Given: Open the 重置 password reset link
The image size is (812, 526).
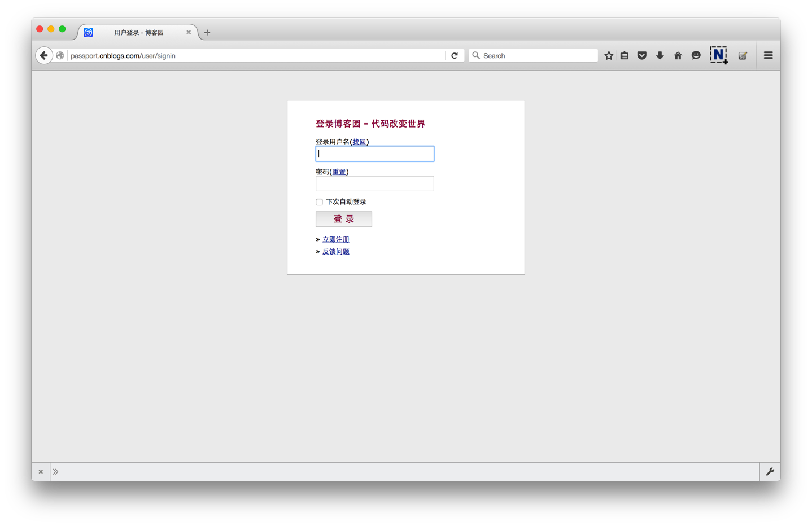Looking at the screenshot, I should pyautogui.click(x=339, y=172).
